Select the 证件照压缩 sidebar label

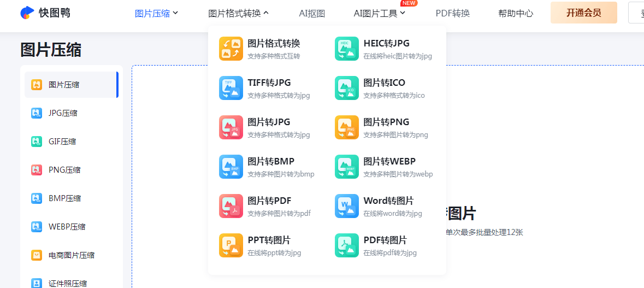68,284
